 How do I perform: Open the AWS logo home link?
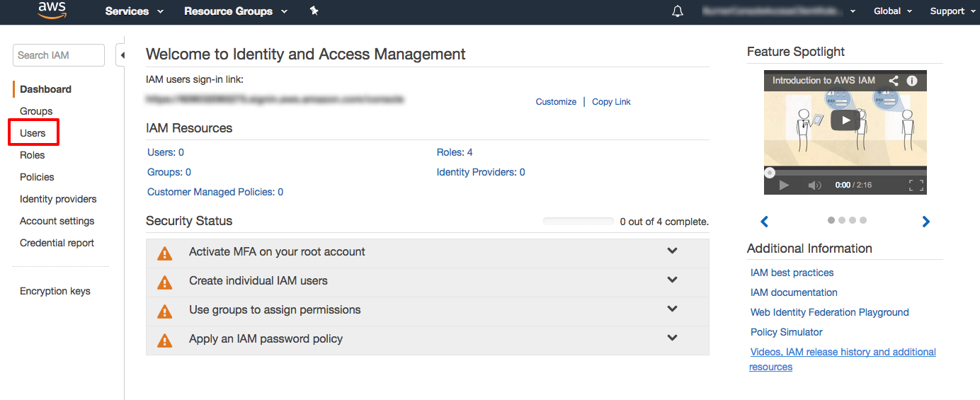(x=52, y=10)
